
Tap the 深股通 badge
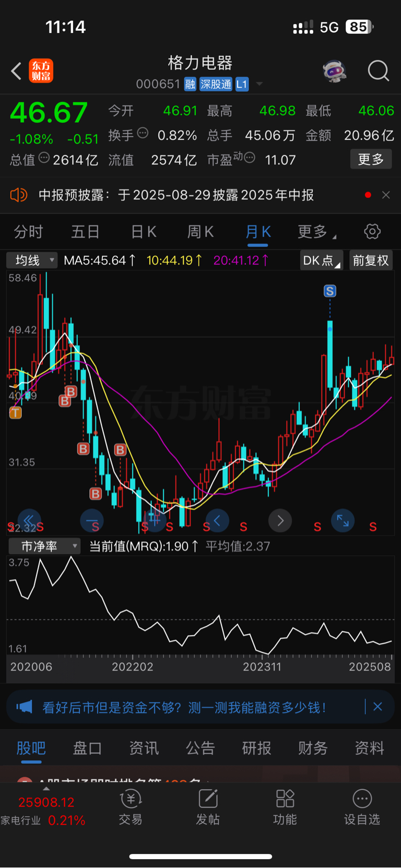tap(216, 85)
